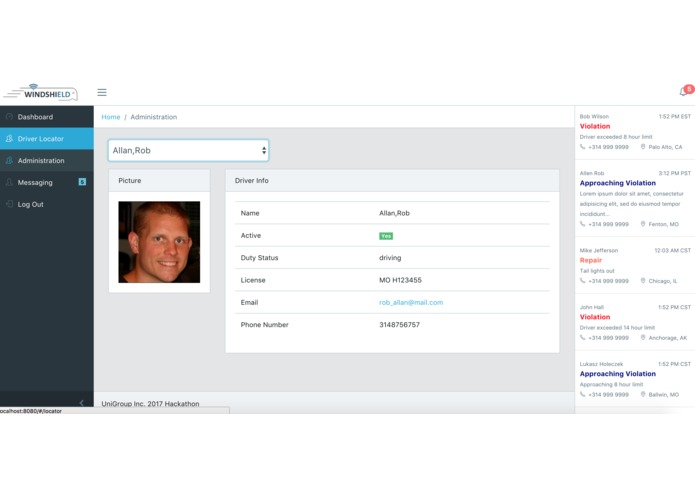695x494 pixels.
Task: Click the license value MO H123455
Action: [x=400, y=280]
